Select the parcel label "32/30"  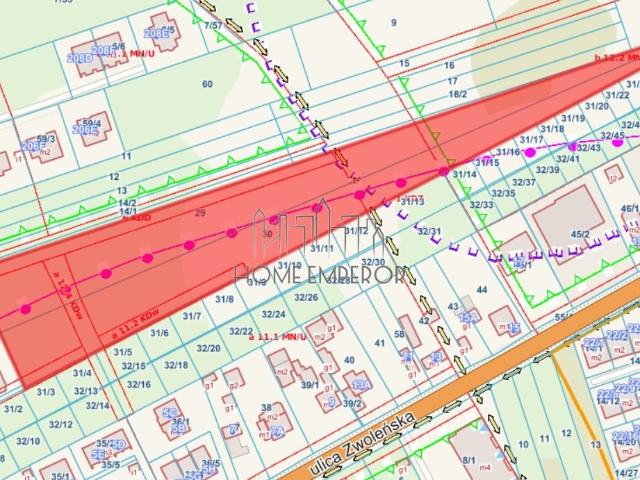pyautogui.click(x=373, y=262)
